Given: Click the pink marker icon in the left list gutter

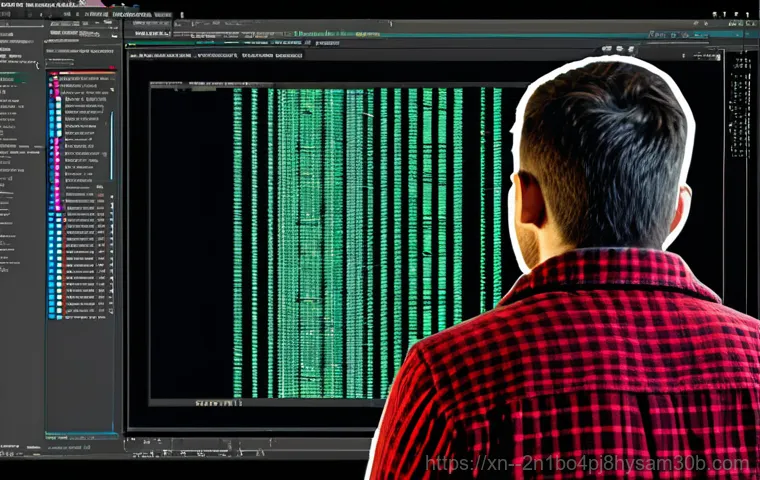Looking at the screenshot, I should [x=57, y=200].
